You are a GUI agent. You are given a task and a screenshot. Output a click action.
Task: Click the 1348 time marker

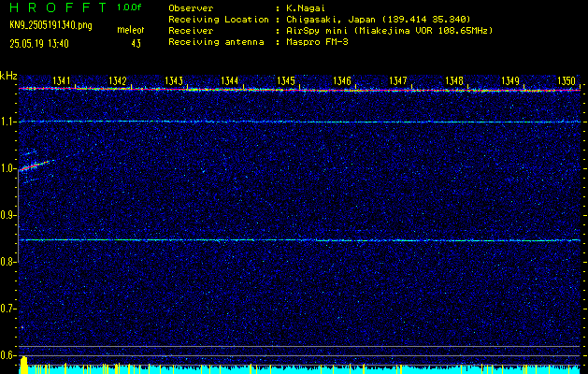(x=454, y=80)
